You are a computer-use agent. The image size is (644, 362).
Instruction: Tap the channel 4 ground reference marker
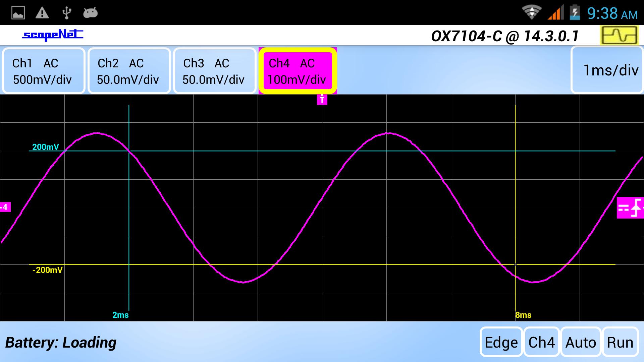5,207
